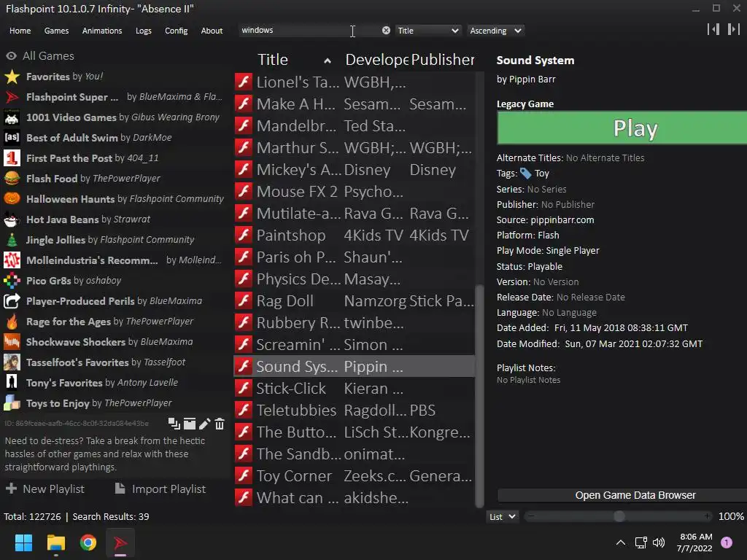The image size is (747, 560).
Task: Delete the playlist using the trash icon
Action: click(220, 424)
